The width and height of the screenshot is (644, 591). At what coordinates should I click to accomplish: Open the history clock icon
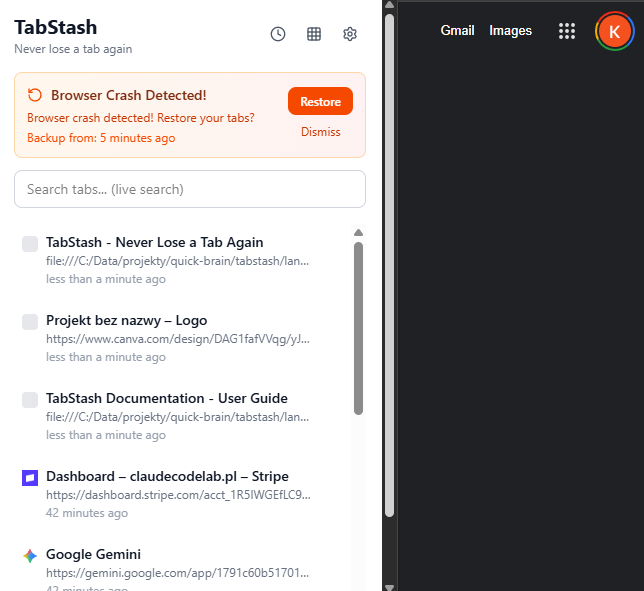click(x=278, y=34)
